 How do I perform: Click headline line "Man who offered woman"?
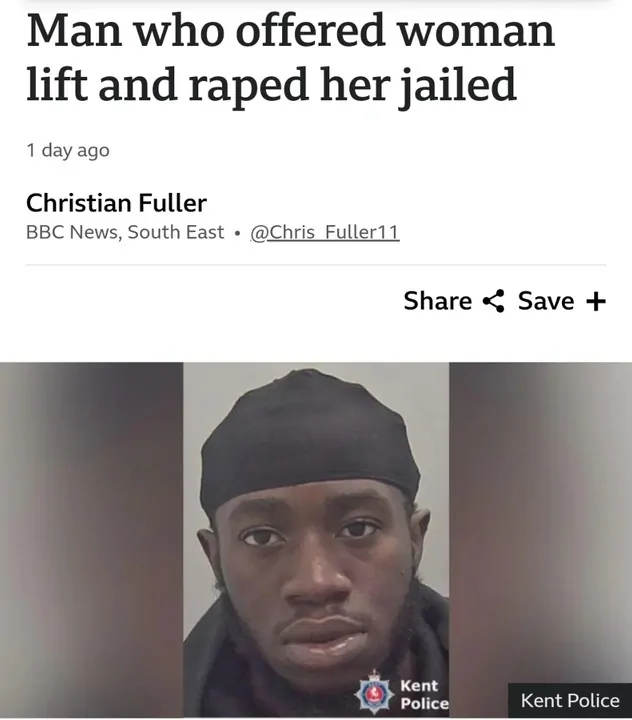[291, 30]
